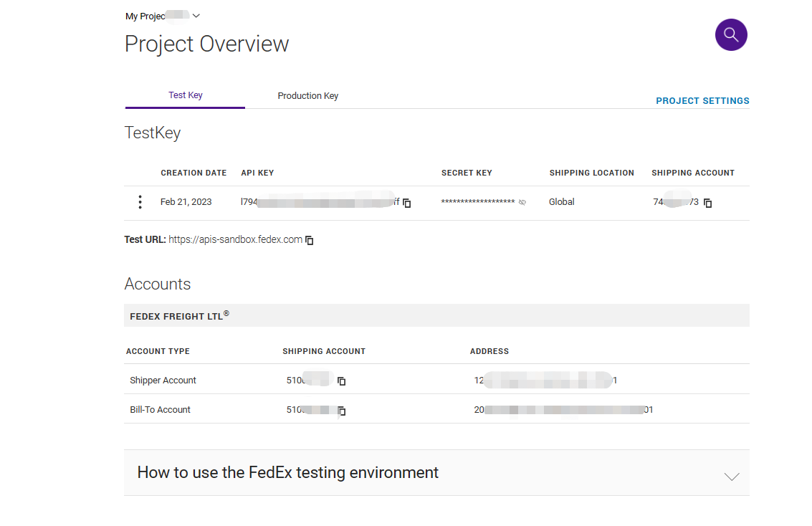Switch to the Test Key tab

[x=186, y=95]
